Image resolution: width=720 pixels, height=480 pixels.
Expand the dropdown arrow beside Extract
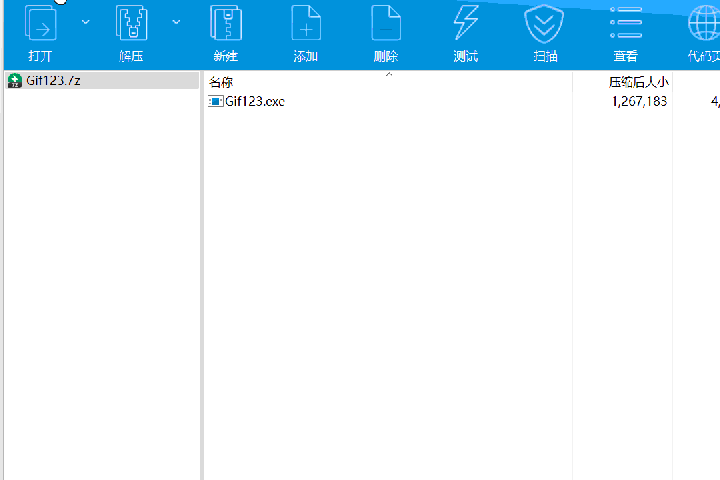click(x=177, y=21)
